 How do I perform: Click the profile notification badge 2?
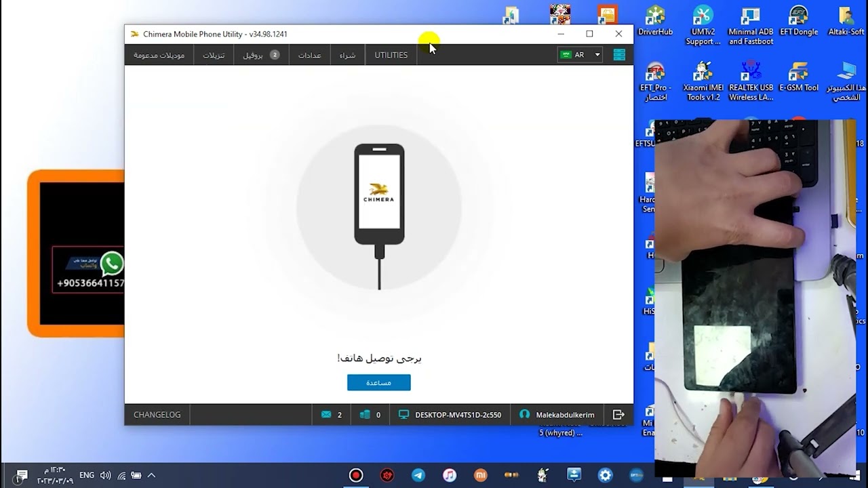tap(275, 55)
